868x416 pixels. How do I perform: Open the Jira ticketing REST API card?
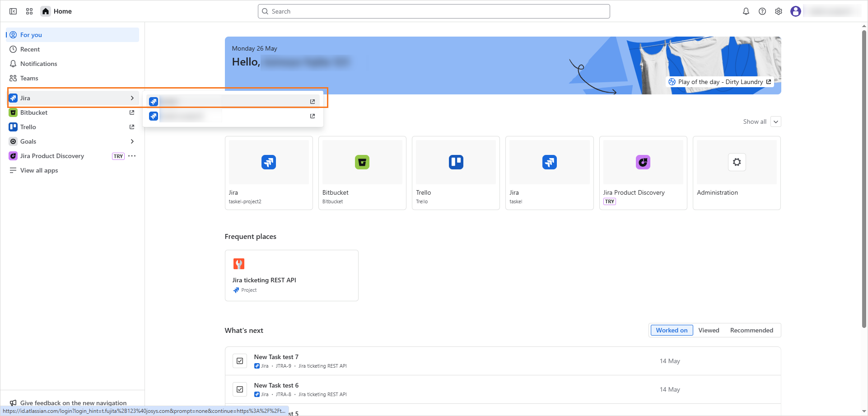coord(292,276)
